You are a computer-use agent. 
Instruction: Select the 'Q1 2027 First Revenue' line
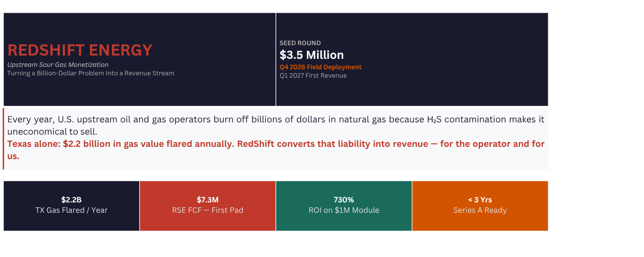click(313, 75)
